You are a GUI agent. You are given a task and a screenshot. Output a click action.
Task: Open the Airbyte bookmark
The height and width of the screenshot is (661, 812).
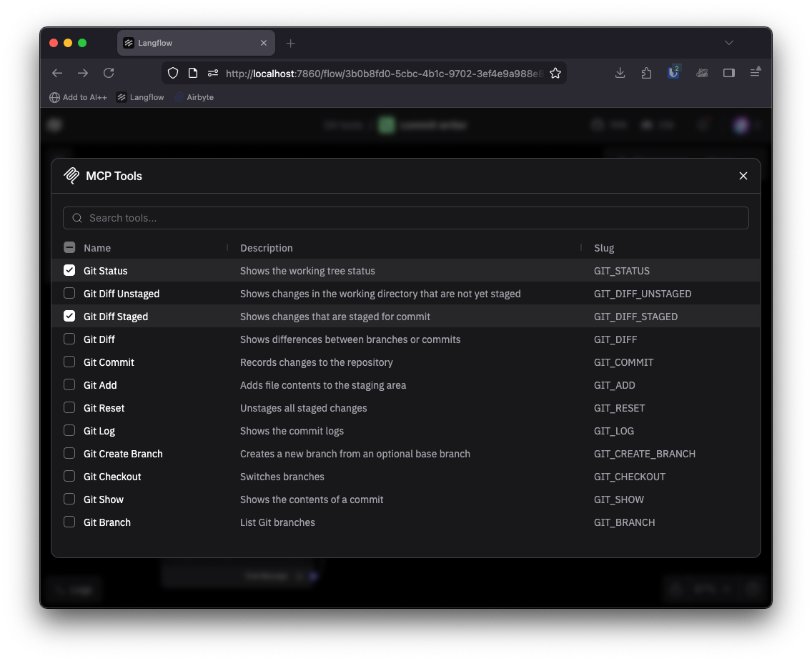coord(194,97)
